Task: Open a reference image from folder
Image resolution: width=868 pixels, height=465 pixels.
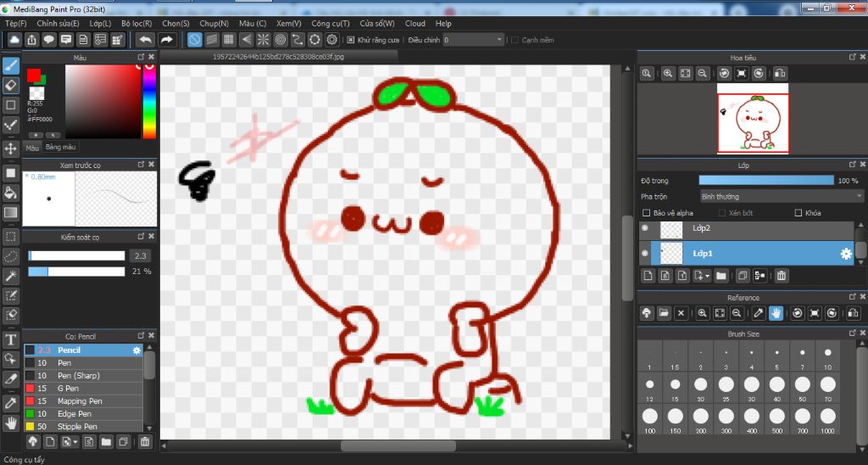Action: point(664,313)
